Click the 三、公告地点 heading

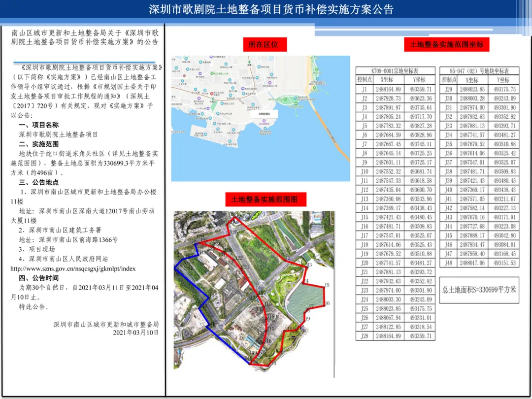38,182
